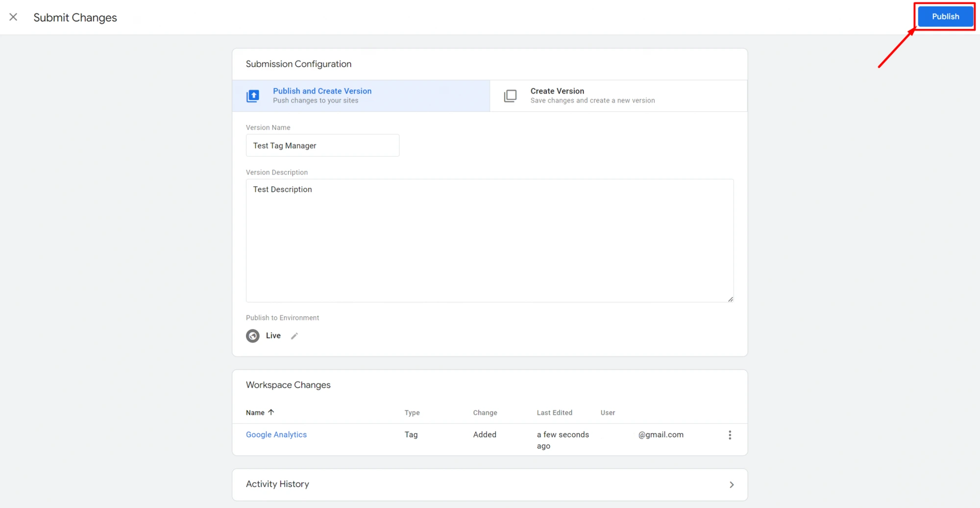Click the Live environment globe icon
The width and height of the screenshot is (980, 508).
coord(253,336)
